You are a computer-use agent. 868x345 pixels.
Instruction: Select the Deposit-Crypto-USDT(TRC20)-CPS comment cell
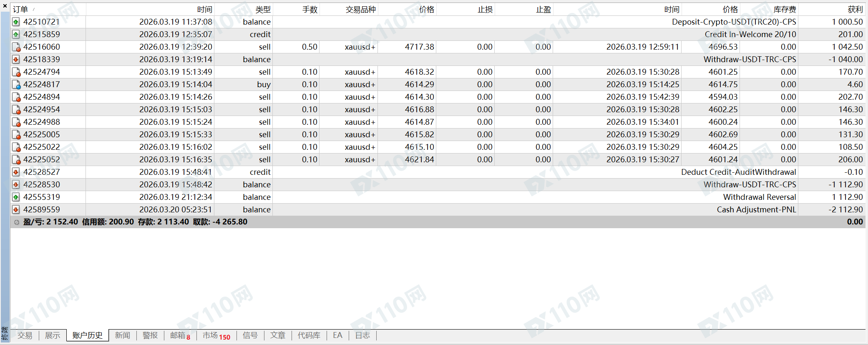(733, 22)
